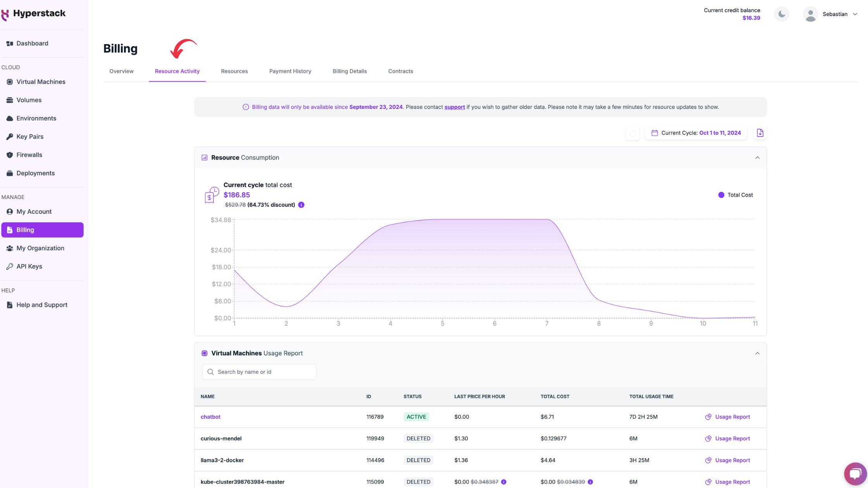Image resolution: width=868 pixels, height=488 pixels.
Task: Click curious-mendel row name
Action: [x=221, y=438]
